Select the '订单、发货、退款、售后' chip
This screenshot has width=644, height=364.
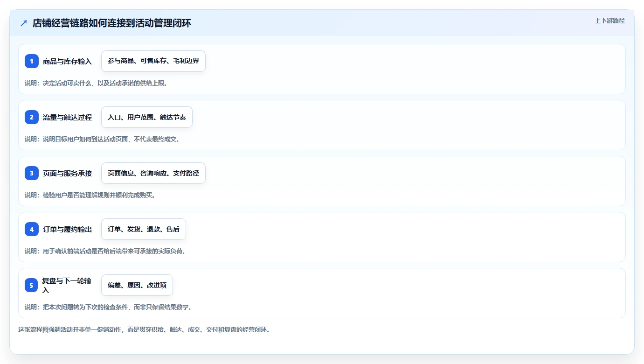(144, 229)
